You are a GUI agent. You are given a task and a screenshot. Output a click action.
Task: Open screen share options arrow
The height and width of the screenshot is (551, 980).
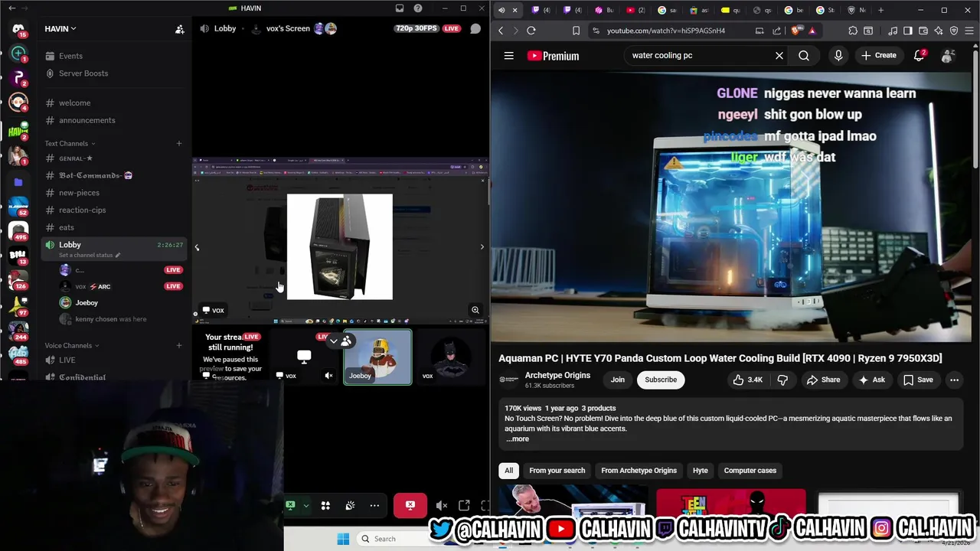[x=305, y=505]
